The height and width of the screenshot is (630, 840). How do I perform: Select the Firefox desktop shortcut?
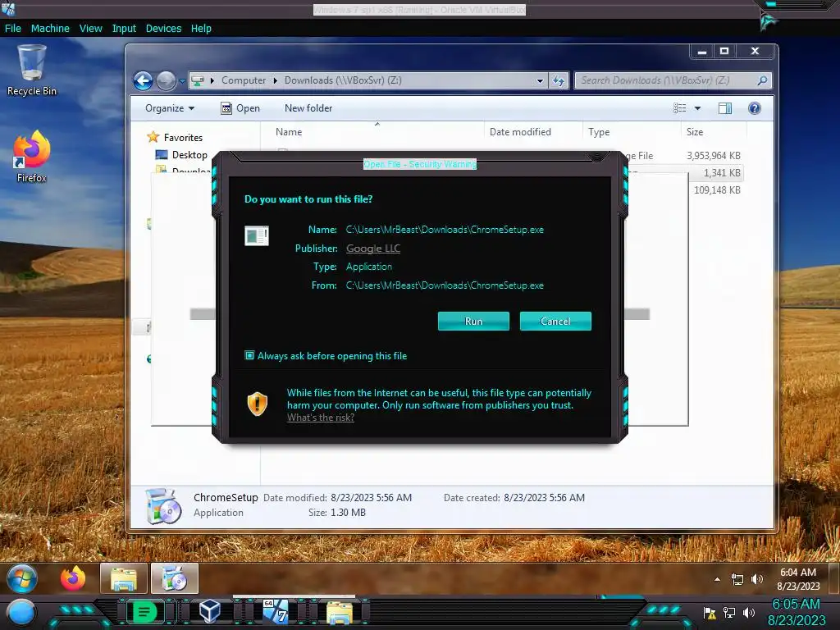32,156
